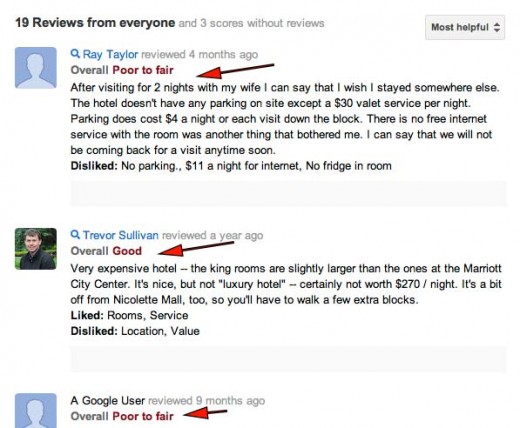The image size is (520, 428).
Task: Click Ray Taylor's default avatar silhouette
Action: pyautogui.click(x=36, y=68)
